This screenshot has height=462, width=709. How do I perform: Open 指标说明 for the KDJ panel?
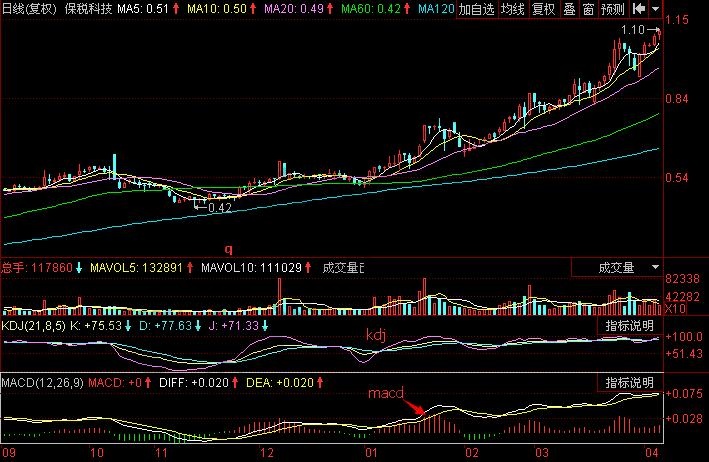(x=629, y=326)
